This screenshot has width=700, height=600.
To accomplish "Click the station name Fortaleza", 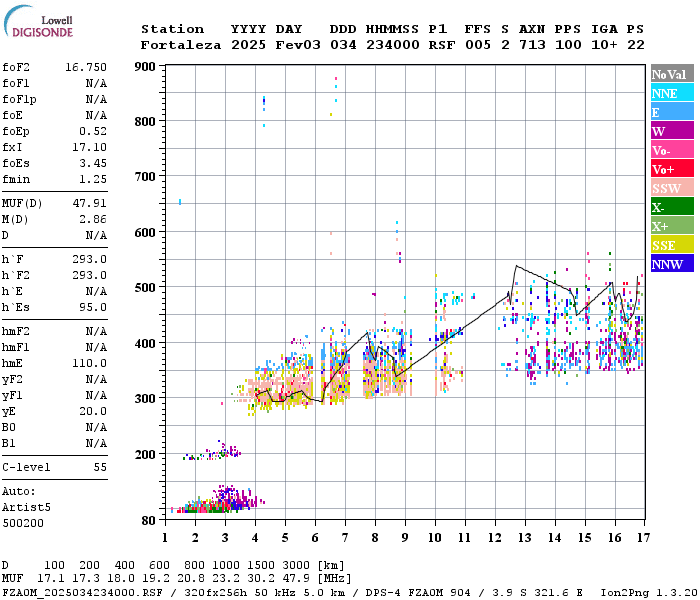I will [181, 45].
